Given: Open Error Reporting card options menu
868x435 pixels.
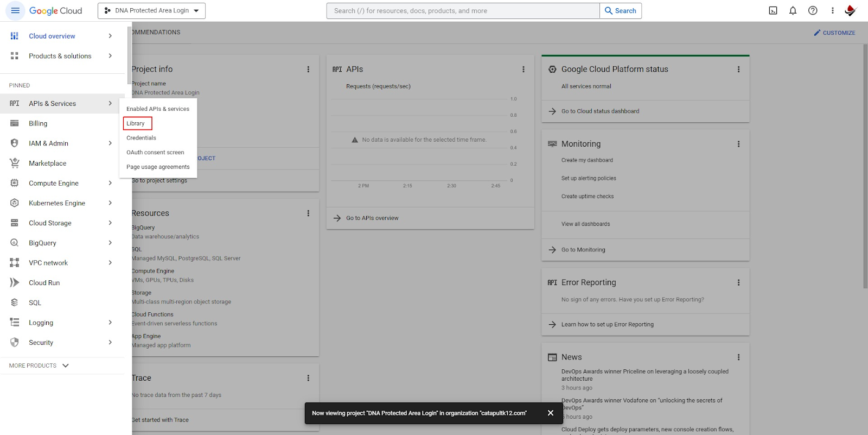Looking at the screenshot, I should pos(738,282).
